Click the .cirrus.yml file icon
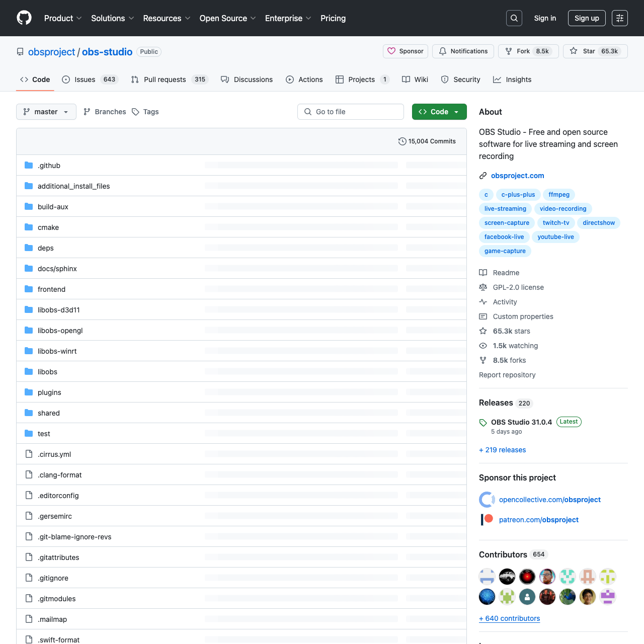644x644 pixels. [29, 454]
